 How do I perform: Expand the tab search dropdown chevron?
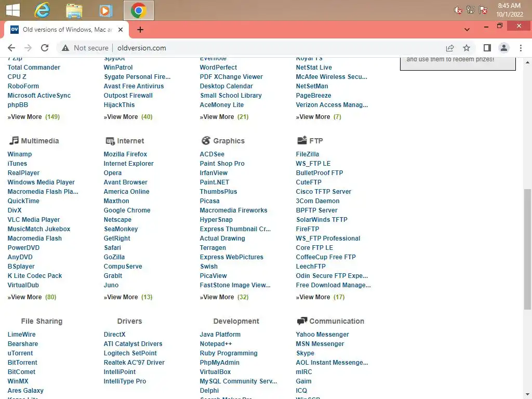467,30
